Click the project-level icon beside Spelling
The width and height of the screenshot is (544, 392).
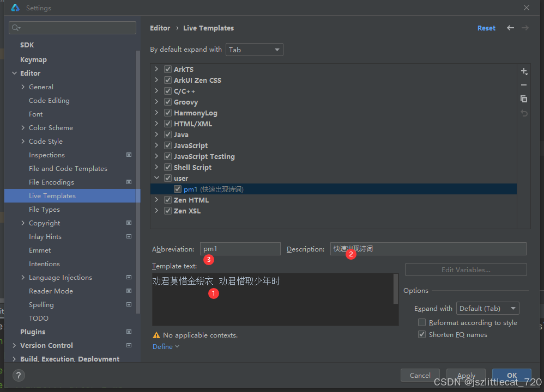pyautogui.click(x=129, y=305)
